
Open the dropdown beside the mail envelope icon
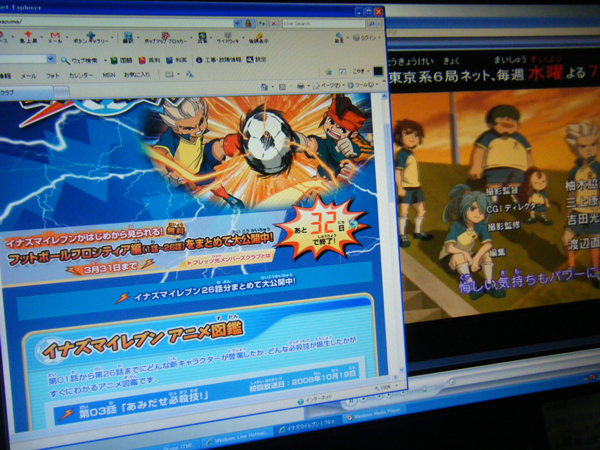click(178, 74)
